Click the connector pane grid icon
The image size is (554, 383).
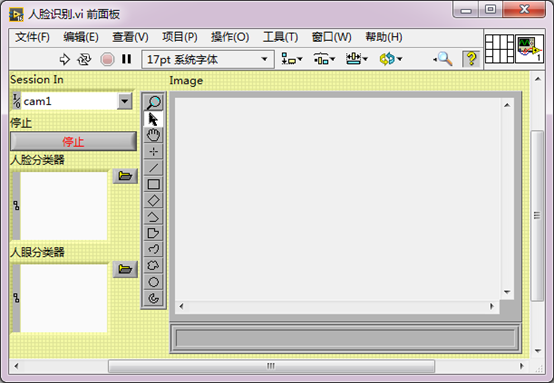point(499,49)
